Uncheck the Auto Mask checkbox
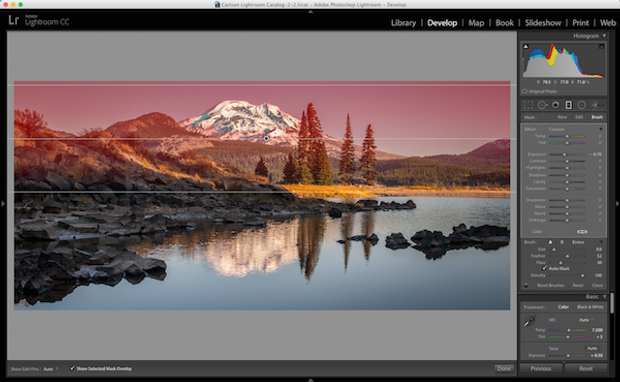 pos(544,268)
